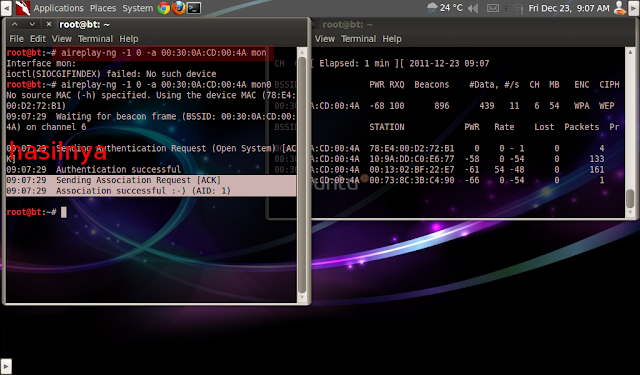640x375 pixels.
Task: Click the left panel hide arrow at top
Action: click(x=6, y=8)
